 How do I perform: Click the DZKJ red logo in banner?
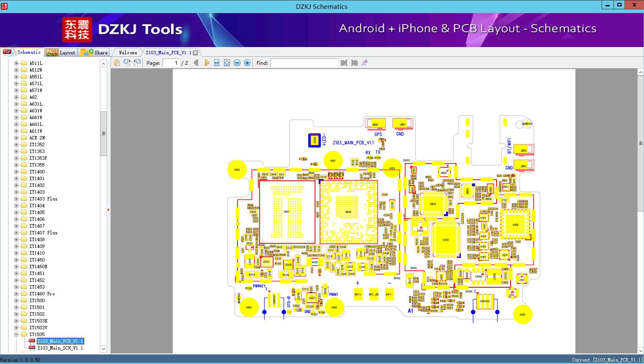pyautogui.click(x=77, y=30)
